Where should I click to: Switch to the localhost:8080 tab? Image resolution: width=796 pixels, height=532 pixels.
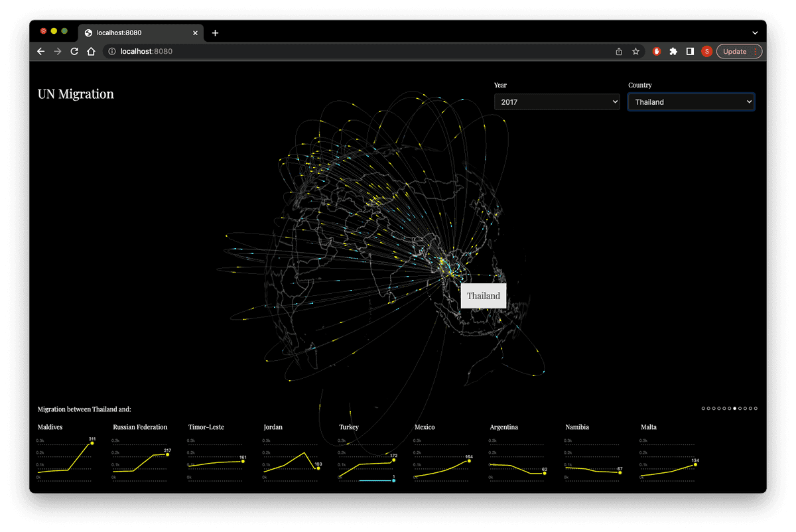139,33
